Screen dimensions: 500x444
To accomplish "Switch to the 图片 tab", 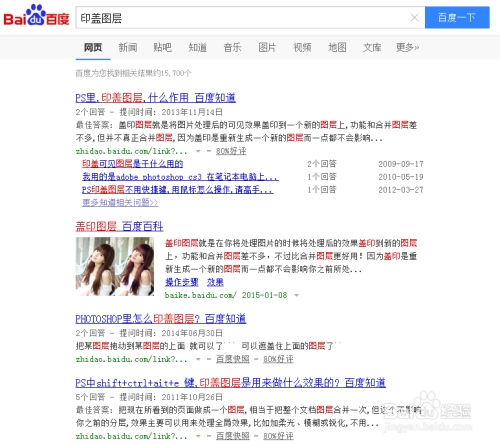I will tap(267, 47).
